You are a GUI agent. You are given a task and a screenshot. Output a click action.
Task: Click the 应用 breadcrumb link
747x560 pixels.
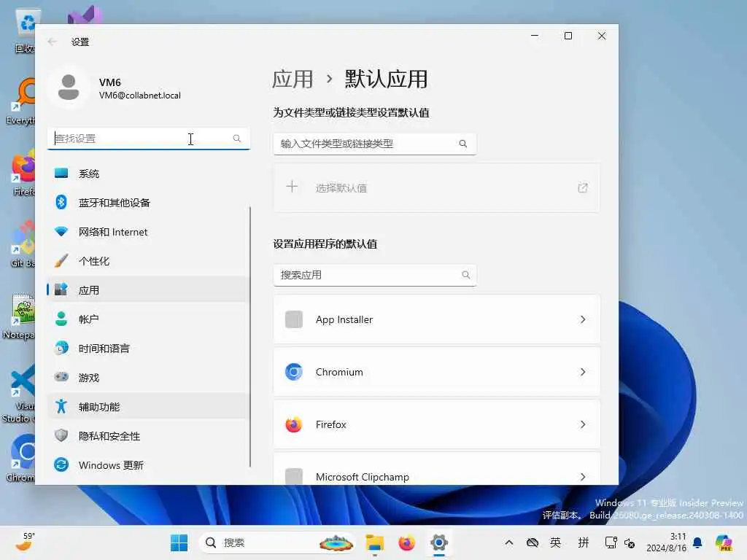(293, 79)
